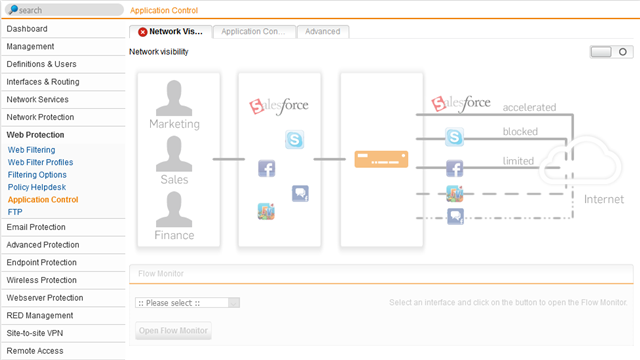Click the 'limited' label in the diagram
The width and height of the screenshot is (640, 360).
click(518, 161)
